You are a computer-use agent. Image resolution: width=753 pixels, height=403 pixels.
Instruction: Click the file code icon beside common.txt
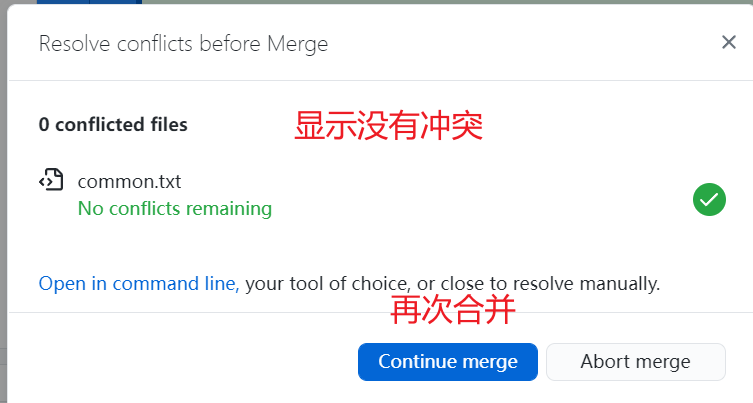click(x=51, y=181)
